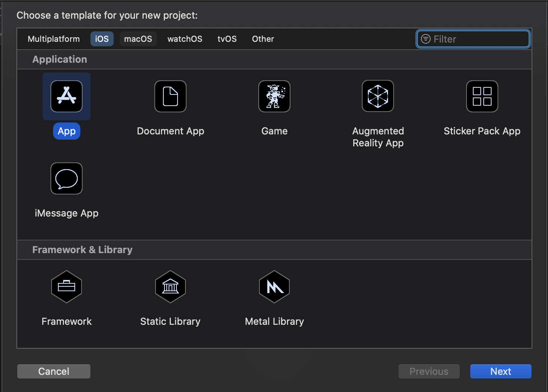
Task: Open the macOS templates tab
Action: (138, 39)
